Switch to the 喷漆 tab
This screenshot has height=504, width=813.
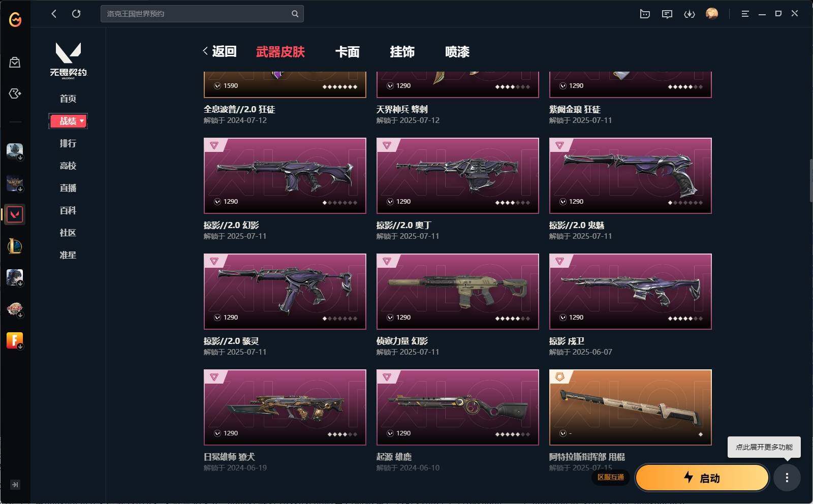[x=457, y=52]
